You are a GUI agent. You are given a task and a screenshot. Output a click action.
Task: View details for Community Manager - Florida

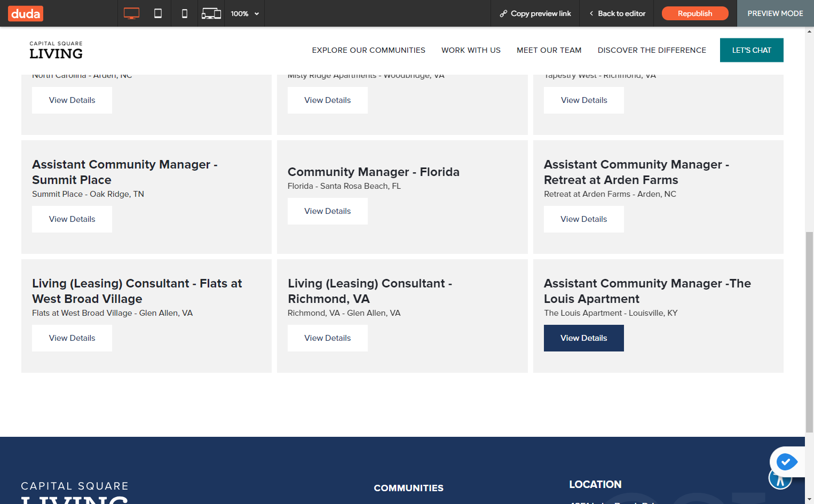coord(328,211)
